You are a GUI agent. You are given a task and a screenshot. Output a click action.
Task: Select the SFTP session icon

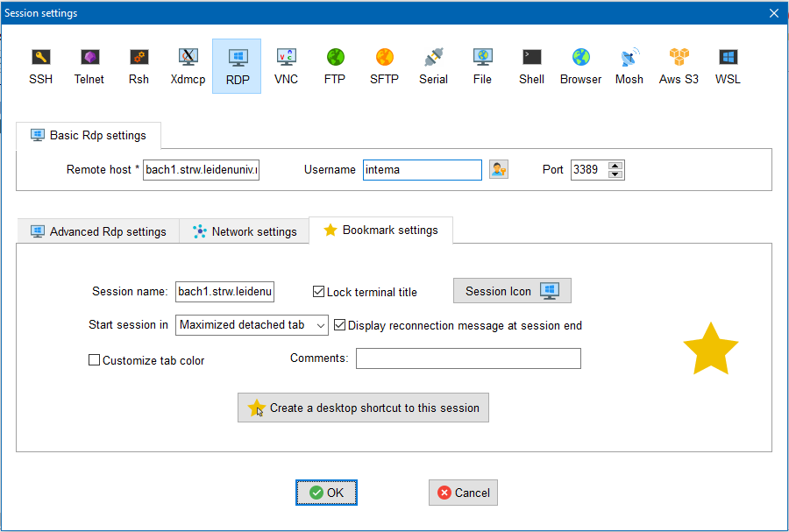pos(384,66)
